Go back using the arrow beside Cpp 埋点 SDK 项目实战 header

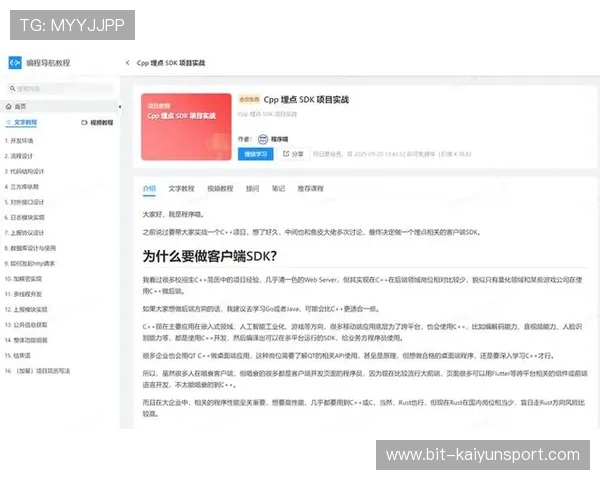coord(127,63)
